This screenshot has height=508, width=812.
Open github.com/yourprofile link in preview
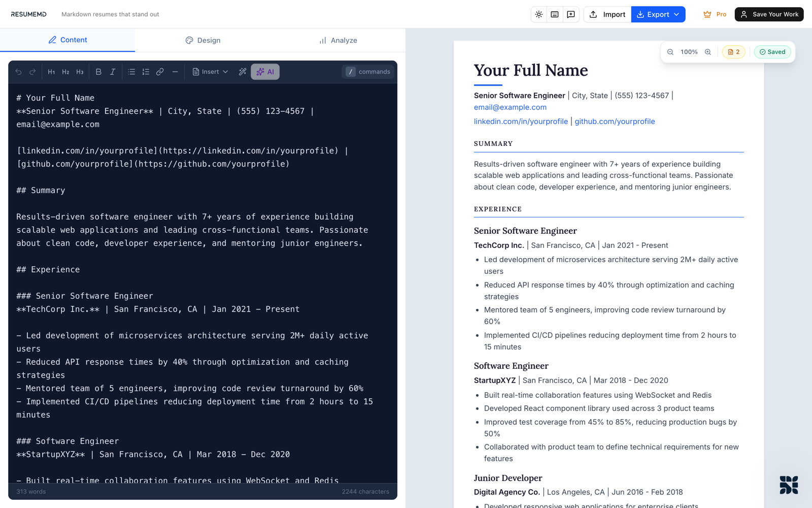(x=615, y=121)
